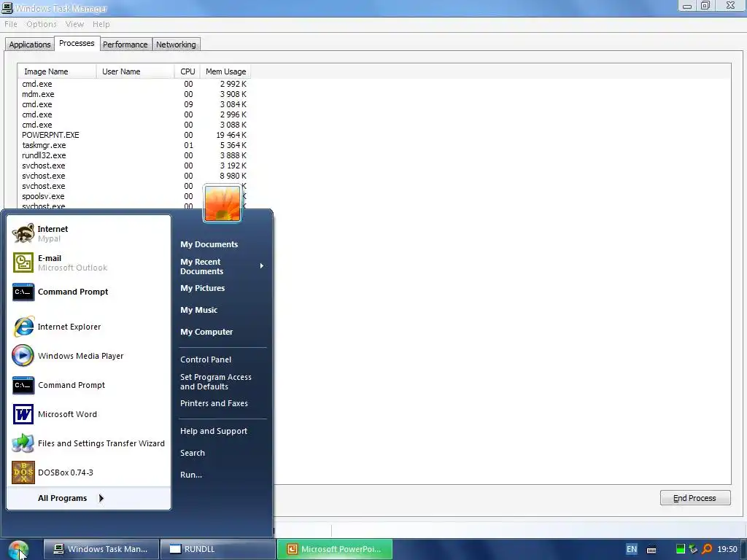Viewport: 747px width, 560px height.
Task: Select cmd.exe row using 09 CPU
Action: pyautogui.click(x=134, y=104)
